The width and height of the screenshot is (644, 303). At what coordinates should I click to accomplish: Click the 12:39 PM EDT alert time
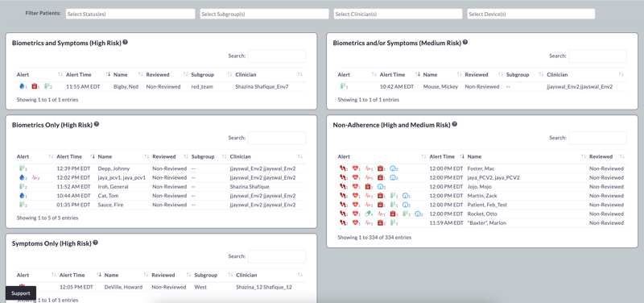click(x=73, y=168)
